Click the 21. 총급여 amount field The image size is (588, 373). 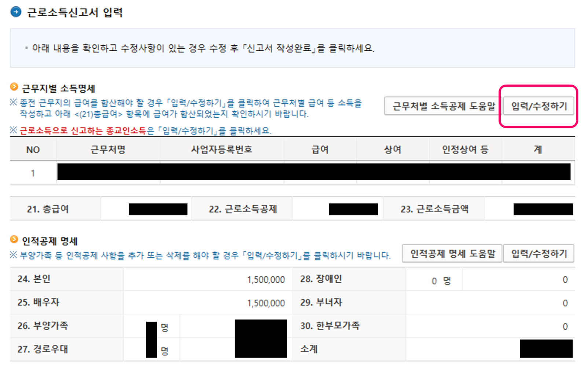pyautogui.click(x=146, y=208)
